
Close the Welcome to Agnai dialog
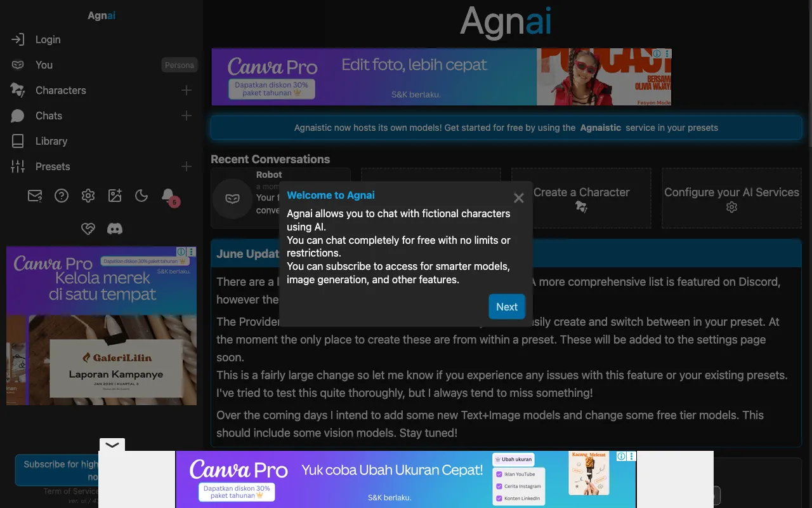(518, 198)
